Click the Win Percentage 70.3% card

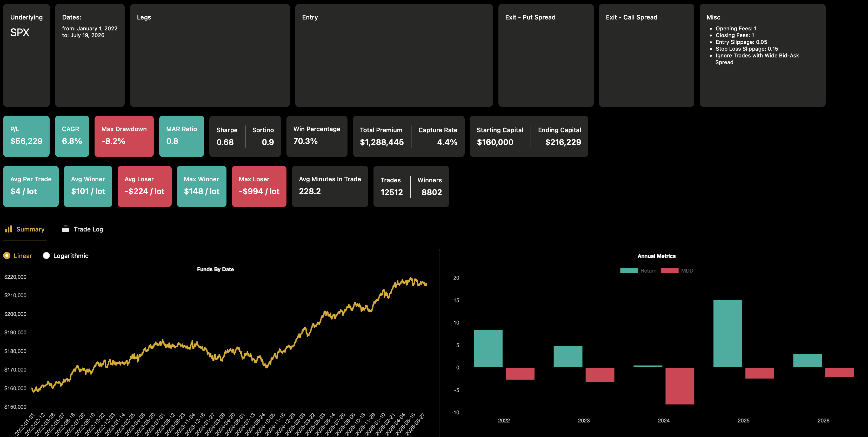[317, 136]
